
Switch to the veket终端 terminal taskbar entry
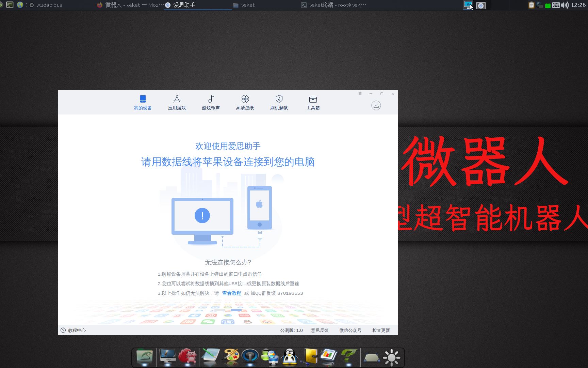pyautogui.click(x=333, y=5)
